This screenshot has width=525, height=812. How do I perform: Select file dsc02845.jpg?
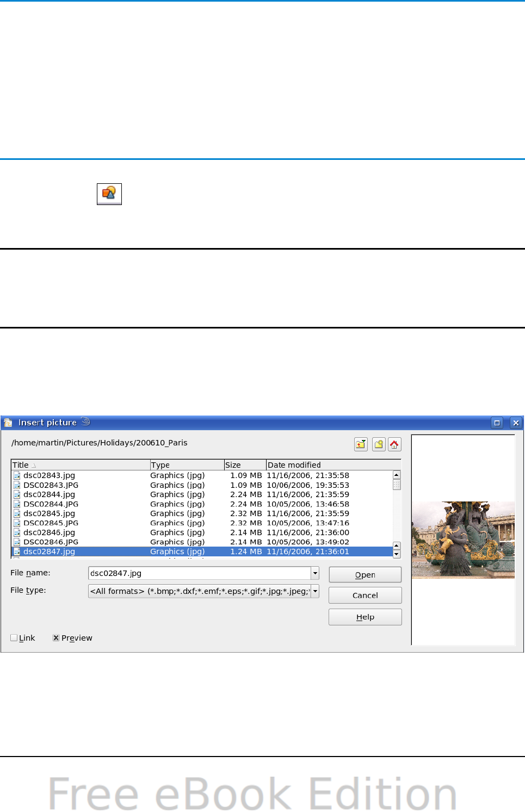pos(49,513)
